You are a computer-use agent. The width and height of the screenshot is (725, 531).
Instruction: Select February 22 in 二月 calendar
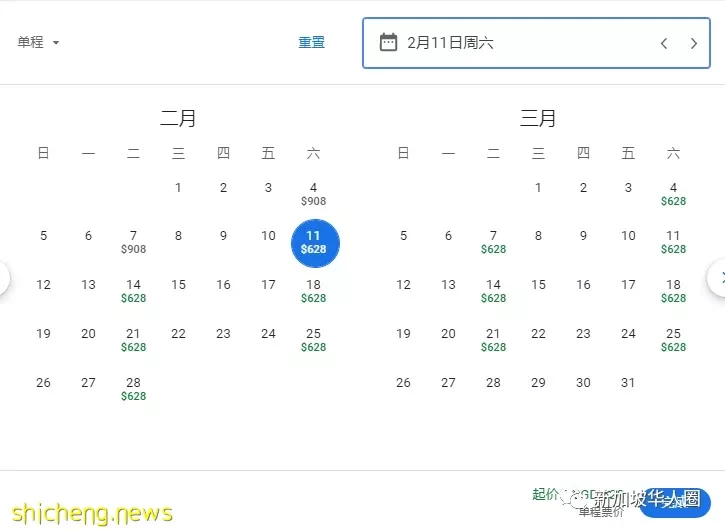(178, 334)
